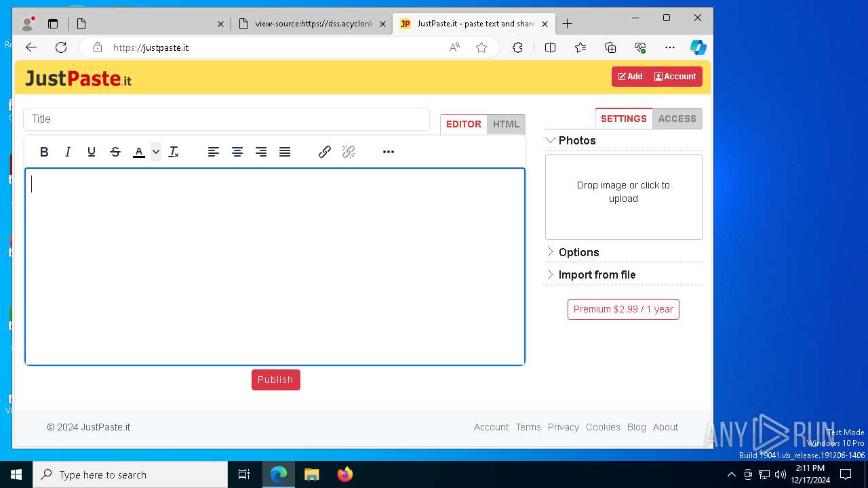
Task: Open the Cookies footer link
Action: [603, 427]
